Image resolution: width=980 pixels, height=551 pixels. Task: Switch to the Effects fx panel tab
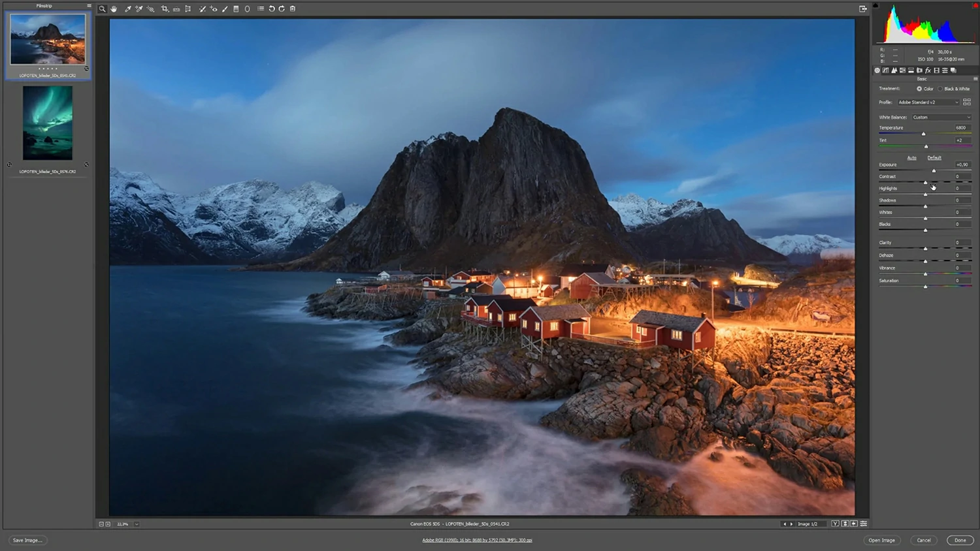pos(928,71)
